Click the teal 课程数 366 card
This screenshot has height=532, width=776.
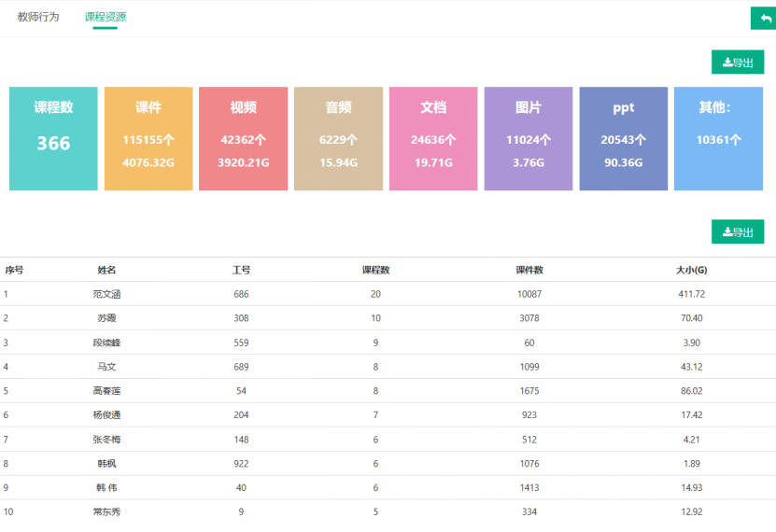point(53,139)
